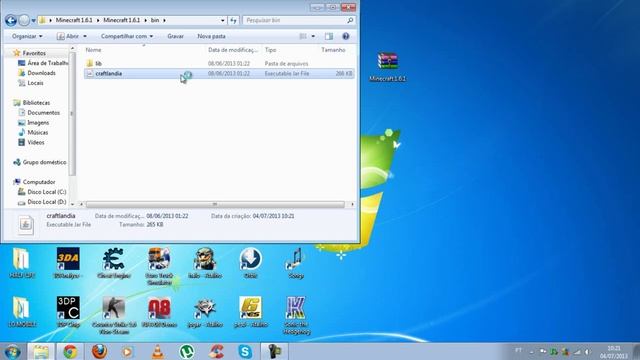Select Downloads in navigation pane
The image size is (640, 360).
[37, 73]
